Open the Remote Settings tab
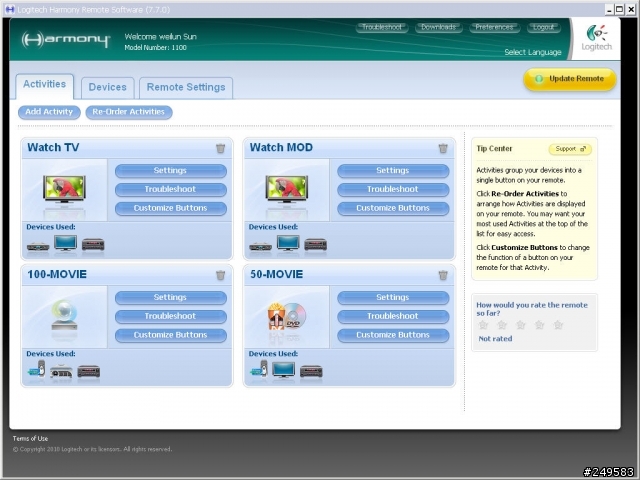640x480 pixels. (x=186, y=87)
